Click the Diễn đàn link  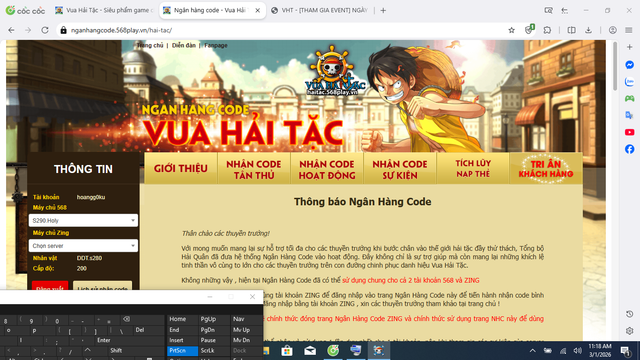(184, 45)
